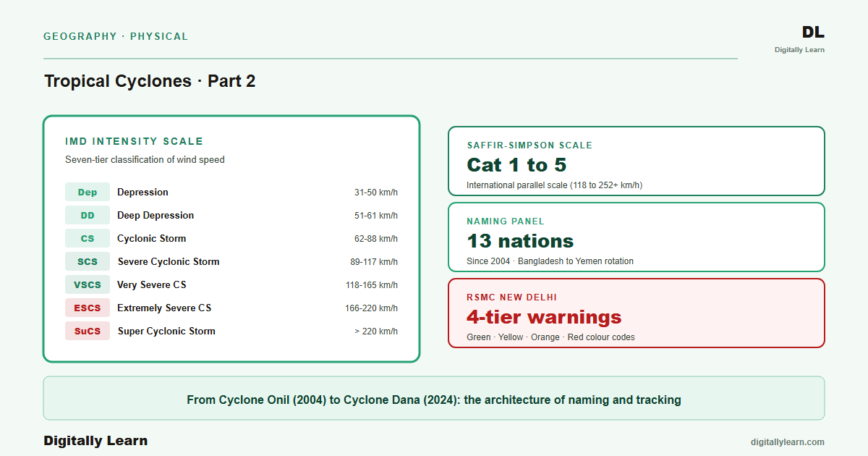Screen dimensions: 868x456
Task: Click the 'Depression' row label
Action: 142,192
